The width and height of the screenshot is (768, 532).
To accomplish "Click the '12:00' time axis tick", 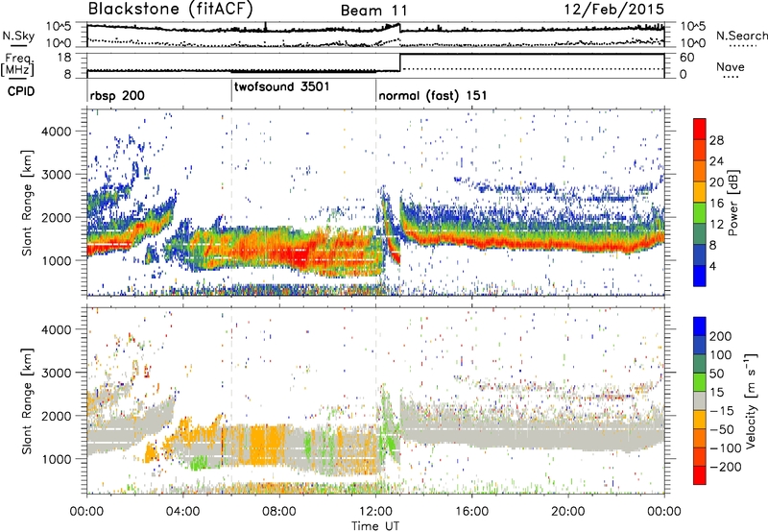I will [375, 512].
